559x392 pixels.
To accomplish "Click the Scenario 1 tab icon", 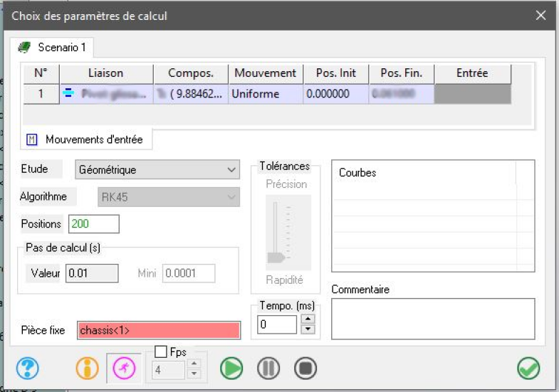I will [24, 48].
